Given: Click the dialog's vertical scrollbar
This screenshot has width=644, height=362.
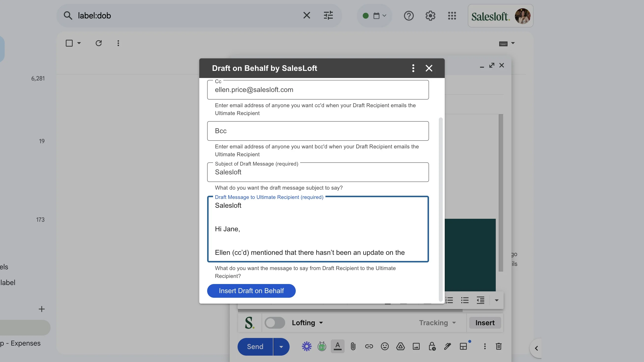Looking at the screenshot, I should [x=441, y=209].
